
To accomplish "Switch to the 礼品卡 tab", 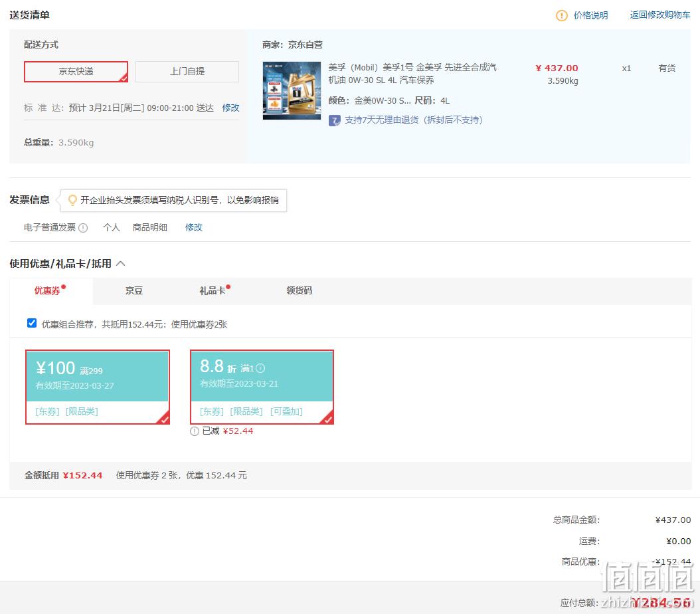I will (x=212, y=290).
